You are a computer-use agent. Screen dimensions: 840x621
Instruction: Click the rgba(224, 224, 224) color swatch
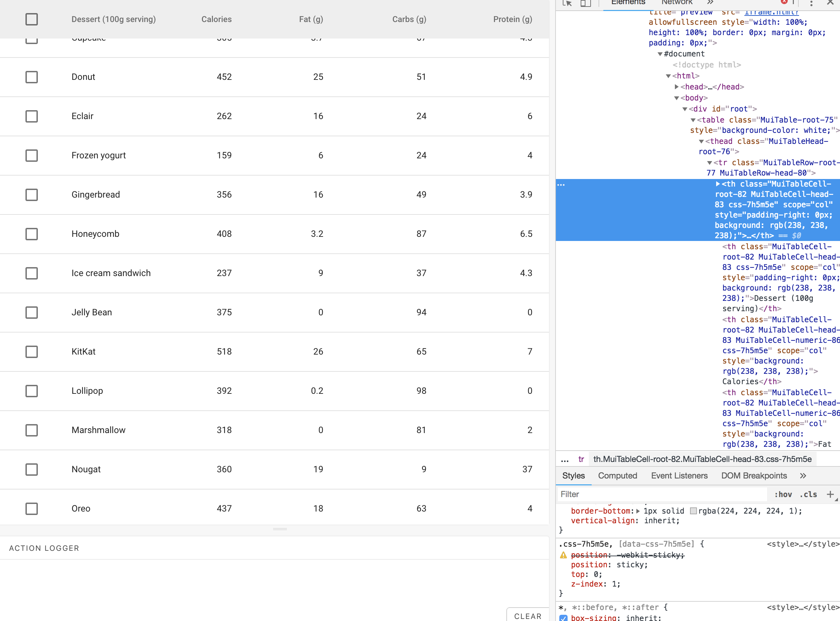693,511
